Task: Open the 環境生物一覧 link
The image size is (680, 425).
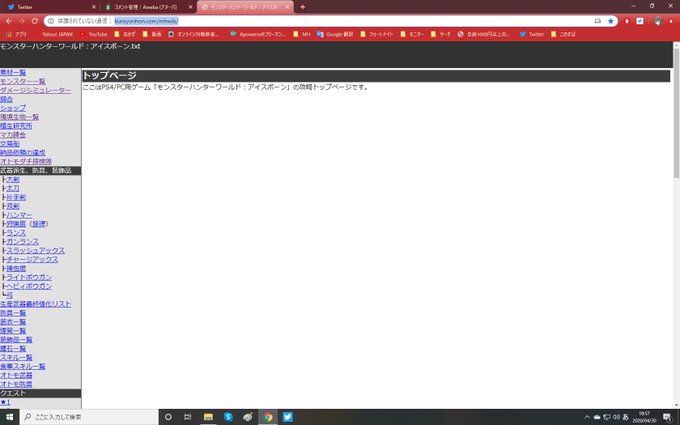Action: [20, 117]
